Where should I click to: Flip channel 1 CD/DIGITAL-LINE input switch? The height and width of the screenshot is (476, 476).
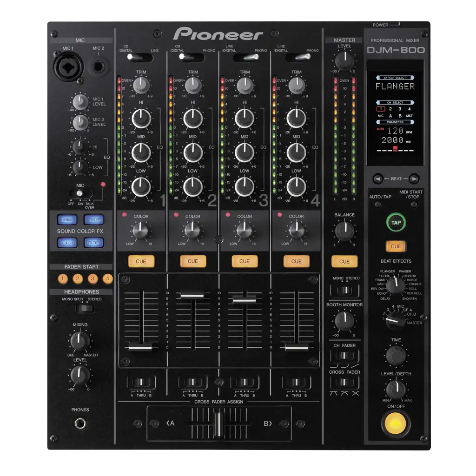pos(140,57)
